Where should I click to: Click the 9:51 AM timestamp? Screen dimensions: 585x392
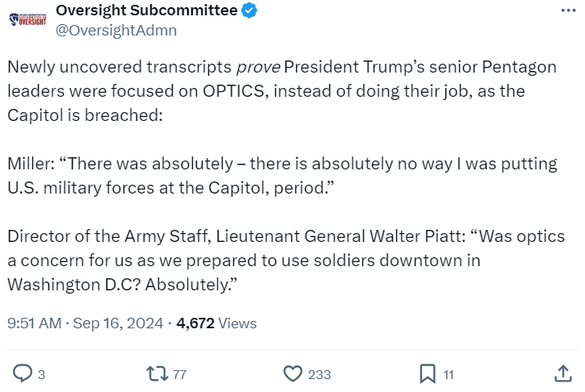[x=34, y=323]
